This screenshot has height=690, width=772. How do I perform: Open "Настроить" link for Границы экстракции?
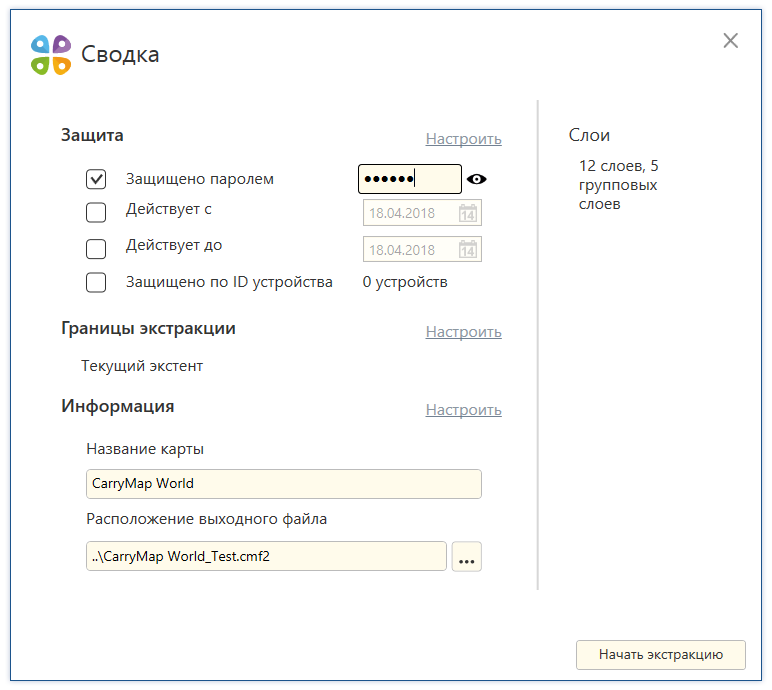(x=463, y=332)
